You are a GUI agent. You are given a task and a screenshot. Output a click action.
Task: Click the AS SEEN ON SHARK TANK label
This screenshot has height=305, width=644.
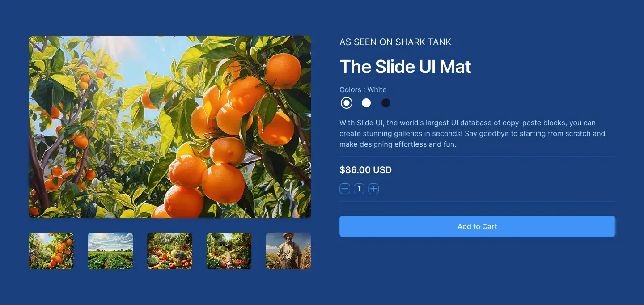[x=395, y=42]
